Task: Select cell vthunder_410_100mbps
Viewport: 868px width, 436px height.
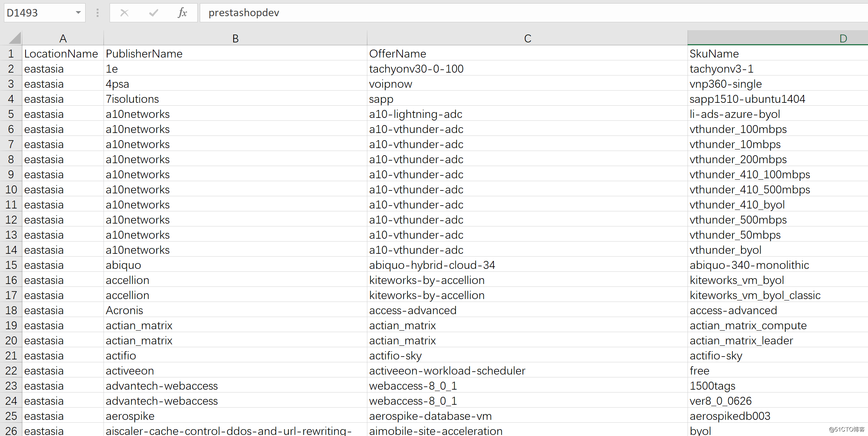Action: 778,174
